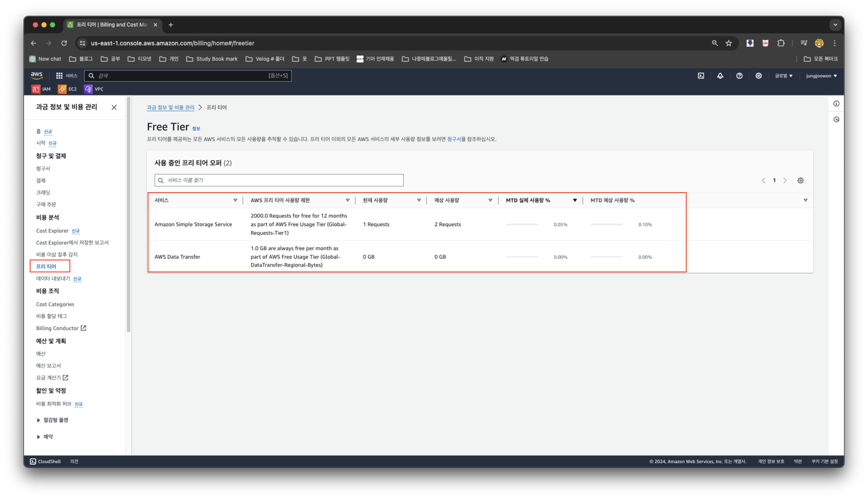This screenshot has height=499, width=868.
Task: Bookmark this page with the star icon
Action: 728,43
